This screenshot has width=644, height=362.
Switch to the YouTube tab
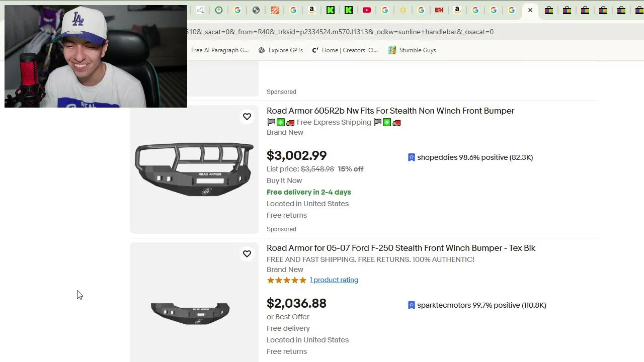(x=367, y=10)
